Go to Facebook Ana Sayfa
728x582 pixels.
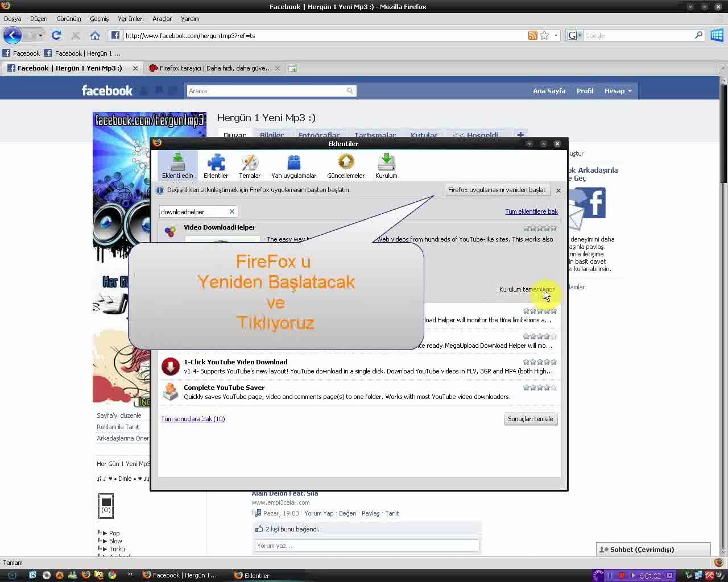[549, 91]
